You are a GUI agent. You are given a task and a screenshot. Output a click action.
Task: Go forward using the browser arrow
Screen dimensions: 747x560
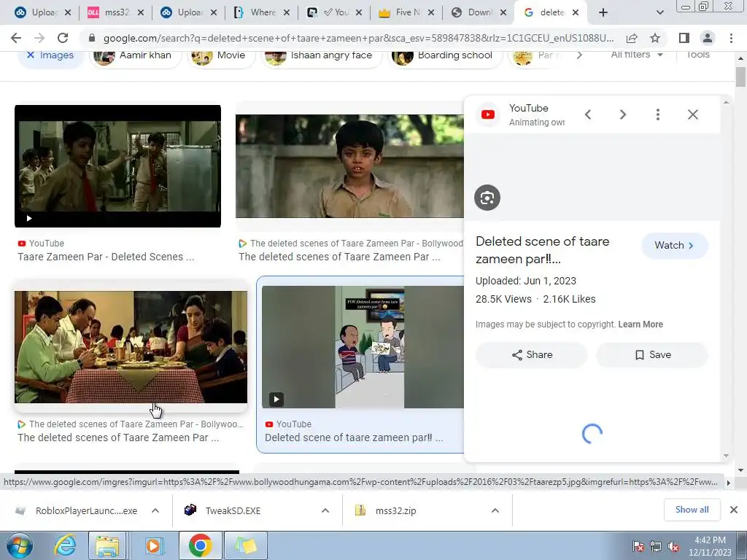tap(39, 38)
